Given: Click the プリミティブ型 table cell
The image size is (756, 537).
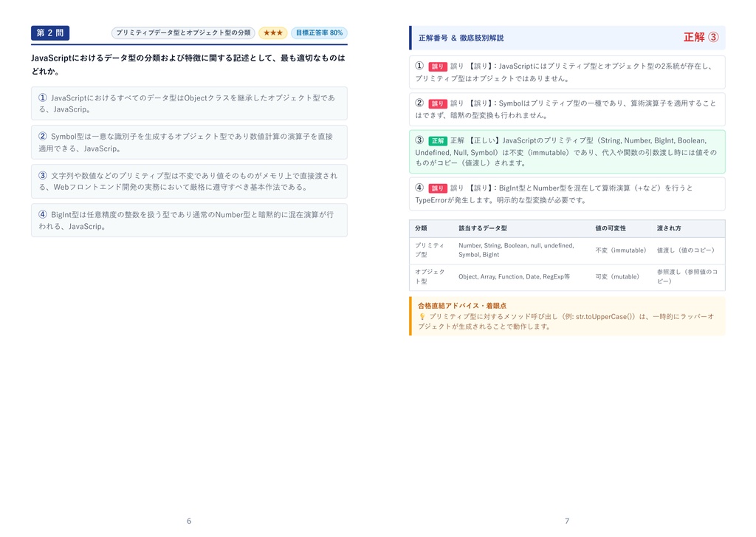Looking at the screenshot, I should tap(430, 250).
